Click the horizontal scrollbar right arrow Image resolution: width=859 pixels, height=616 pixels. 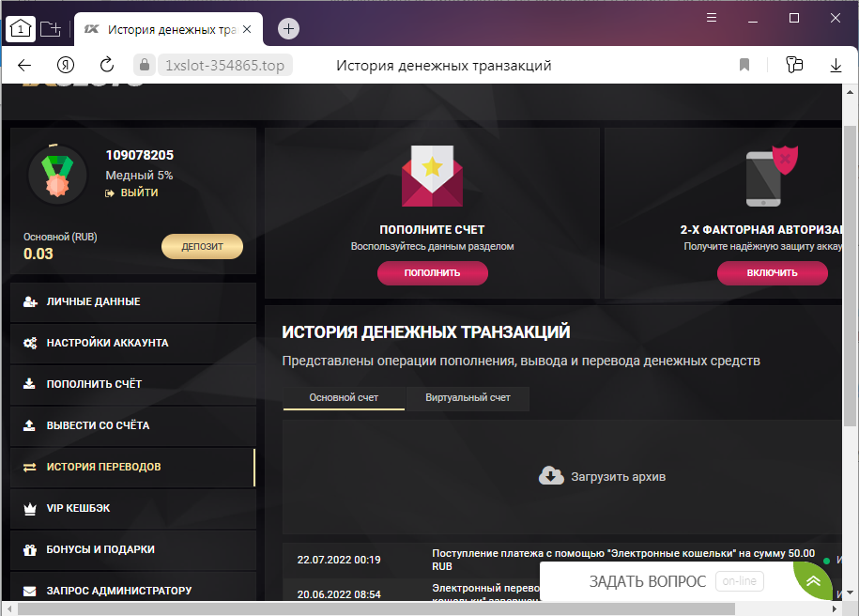click(835, 608)
